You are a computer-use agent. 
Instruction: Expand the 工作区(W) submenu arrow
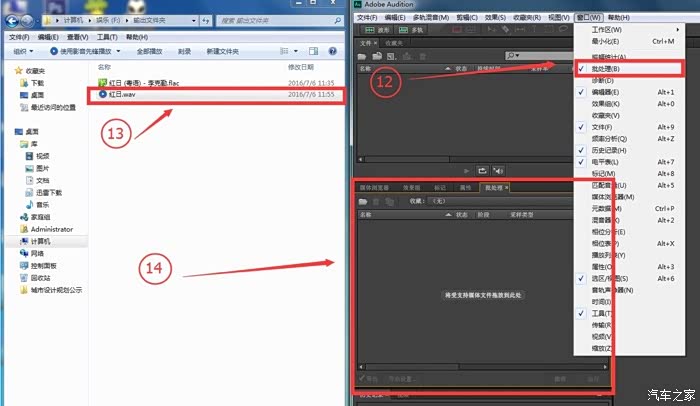pos(678,29)
